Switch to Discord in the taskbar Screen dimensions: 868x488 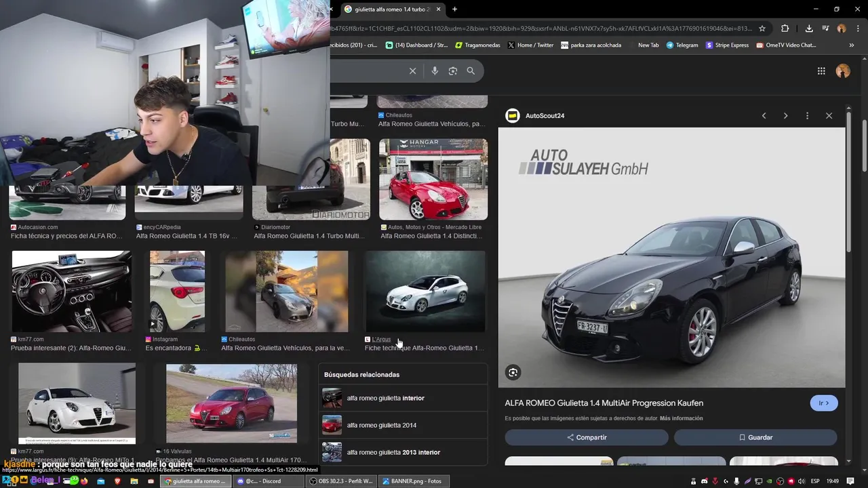click(269, 481)
